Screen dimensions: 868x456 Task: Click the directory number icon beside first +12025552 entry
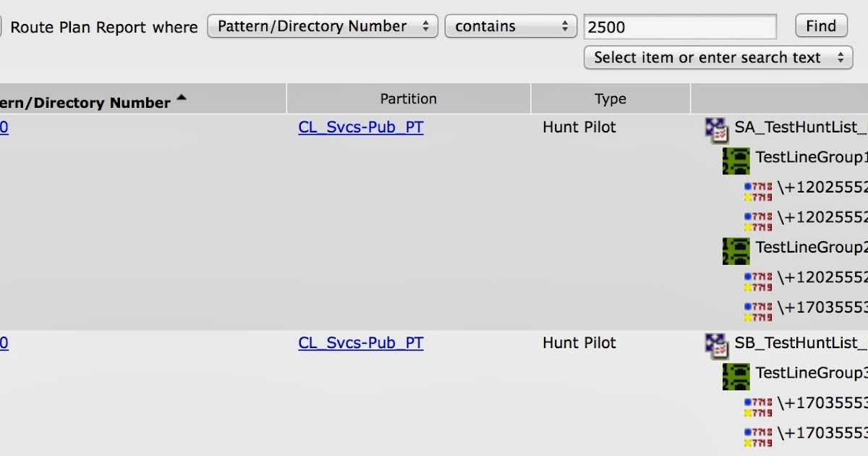tap(758, 190)
